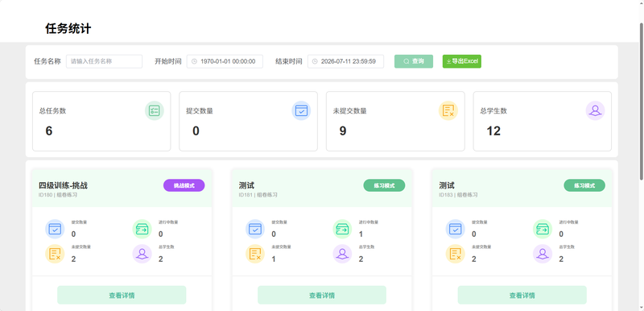The image size is (644, 311).
Task: Click the 测试 title of card ID181
Action: [x=246, y=185]
